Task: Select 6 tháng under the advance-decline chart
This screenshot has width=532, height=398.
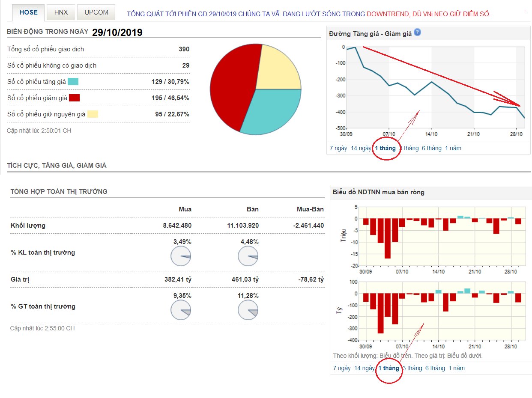Action: pyautogui.click(x=431, y=148)
